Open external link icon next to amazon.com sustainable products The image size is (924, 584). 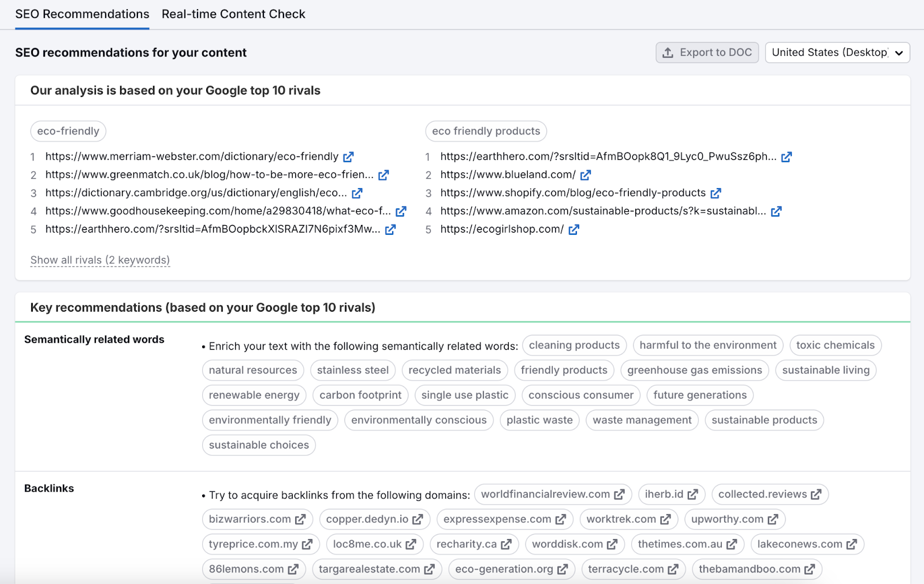coord(776,211)
